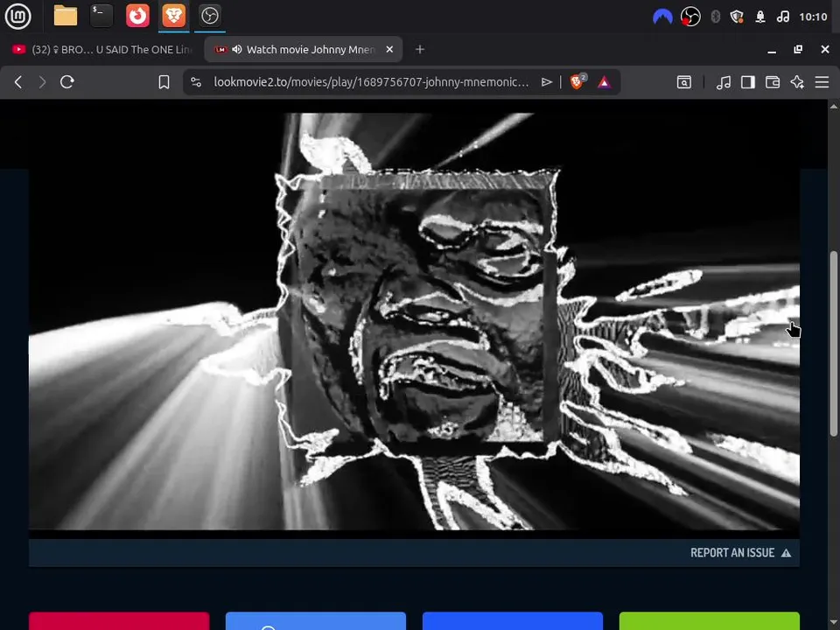Open the Files folder launcher in the panel

click(x=66, y=16)
